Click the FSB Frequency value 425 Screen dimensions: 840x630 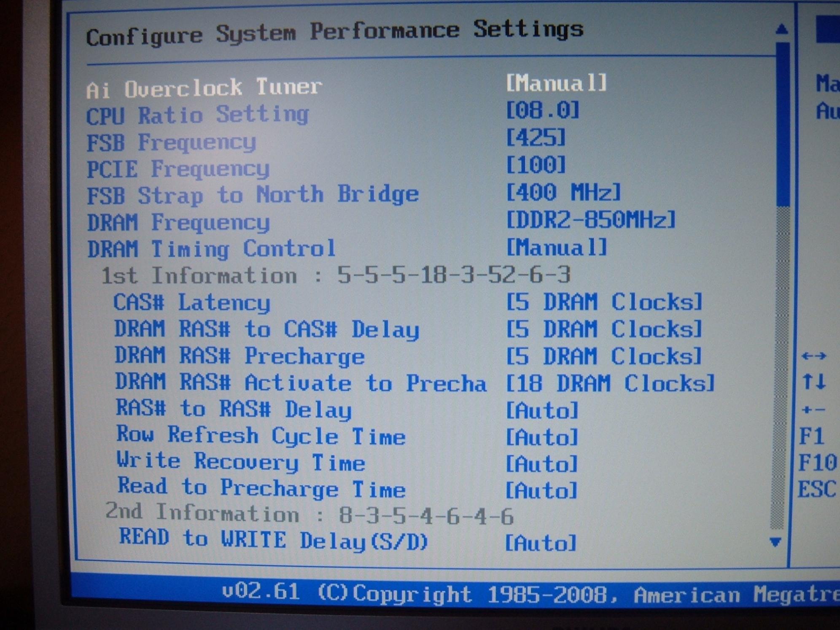point(536,138)
